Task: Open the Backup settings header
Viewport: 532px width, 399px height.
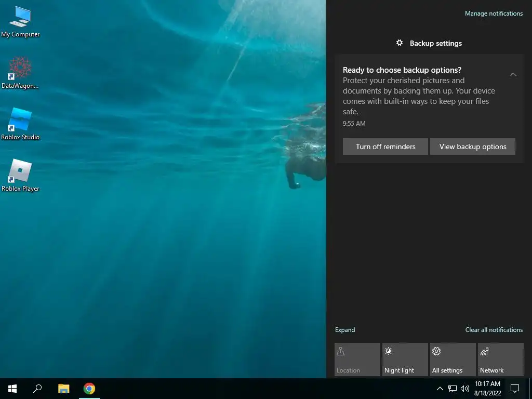Action: [429, 43]
